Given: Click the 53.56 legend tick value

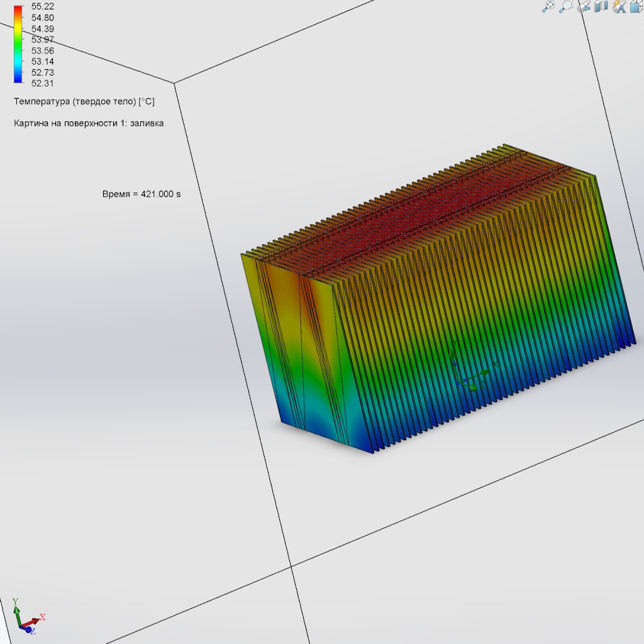Looking at the screenshot, I should pyautogui.click(x=43, y=50).
